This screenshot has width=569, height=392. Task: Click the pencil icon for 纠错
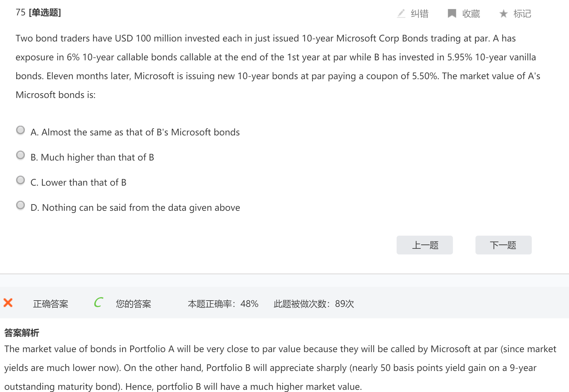tap(401, 14)
